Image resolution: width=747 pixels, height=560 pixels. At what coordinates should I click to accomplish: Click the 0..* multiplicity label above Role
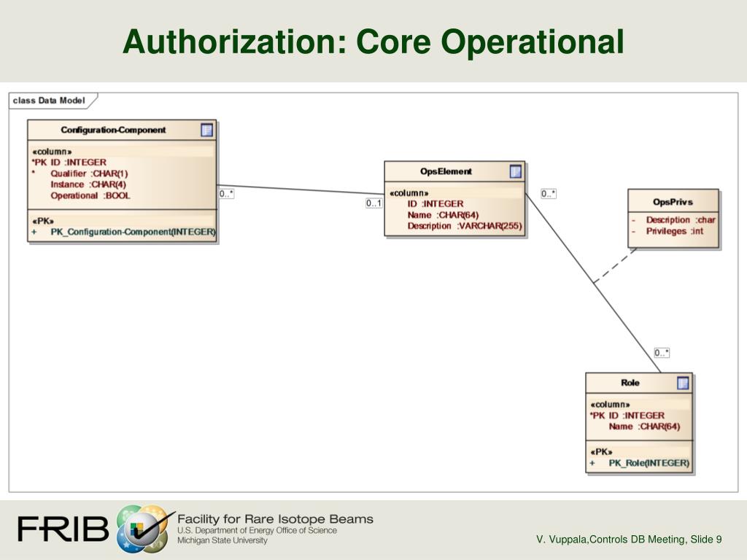661,353
